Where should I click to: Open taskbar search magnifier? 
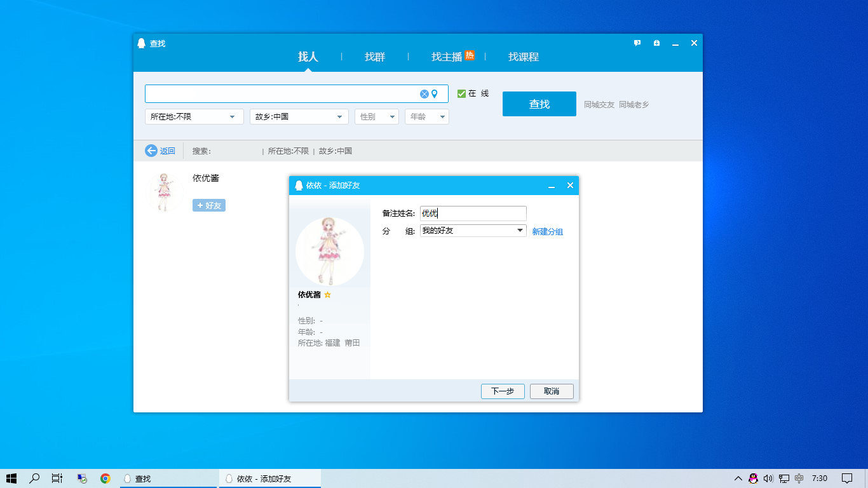(x=35, y=478)
